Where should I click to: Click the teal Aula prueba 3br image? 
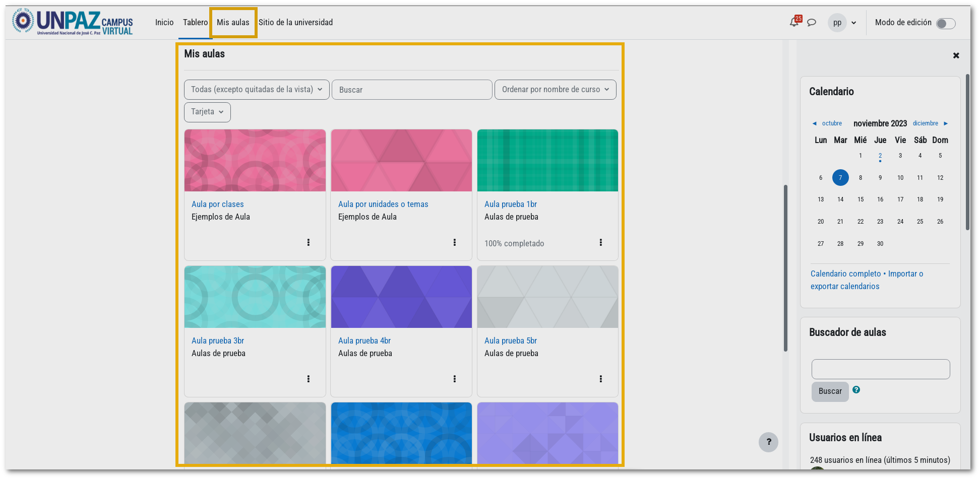tap(255, 297)
